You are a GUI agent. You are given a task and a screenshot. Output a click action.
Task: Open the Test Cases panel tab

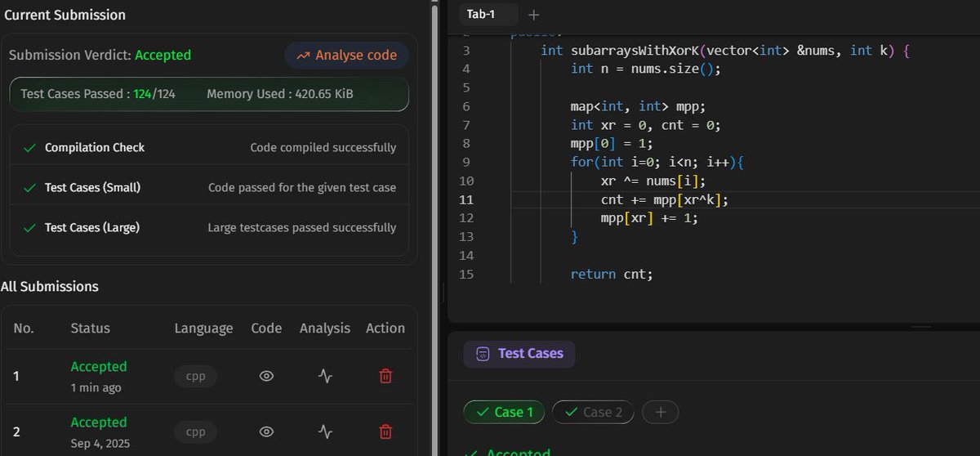click(519, 353)
